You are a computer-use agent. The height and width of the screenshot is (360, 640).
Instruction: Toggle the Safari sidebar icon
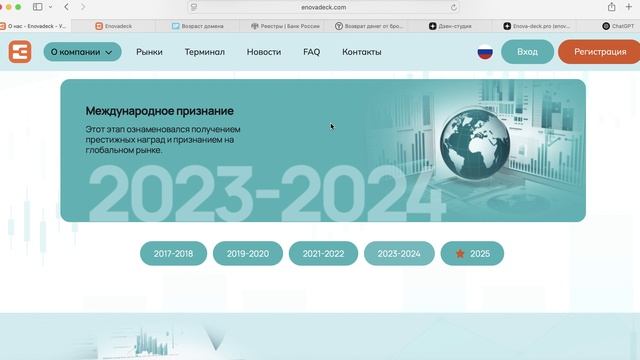(x=38, y=7)
